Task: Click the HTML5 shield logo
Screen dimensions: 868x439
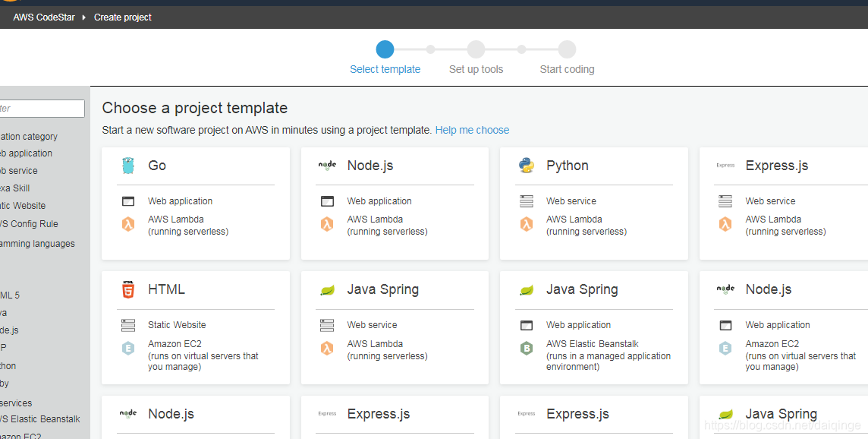Action: coord(128,289)
